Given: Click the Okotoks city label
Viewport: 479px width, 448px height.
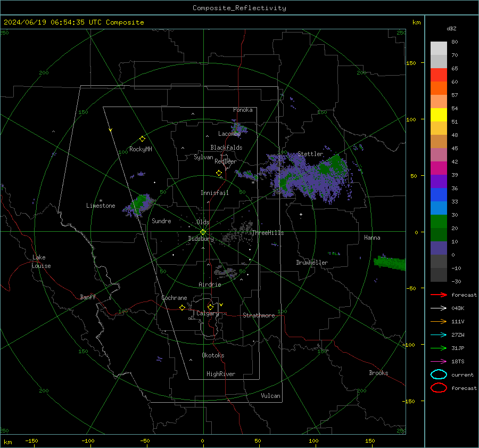Looking at the screenshot, I should (213, 355).
